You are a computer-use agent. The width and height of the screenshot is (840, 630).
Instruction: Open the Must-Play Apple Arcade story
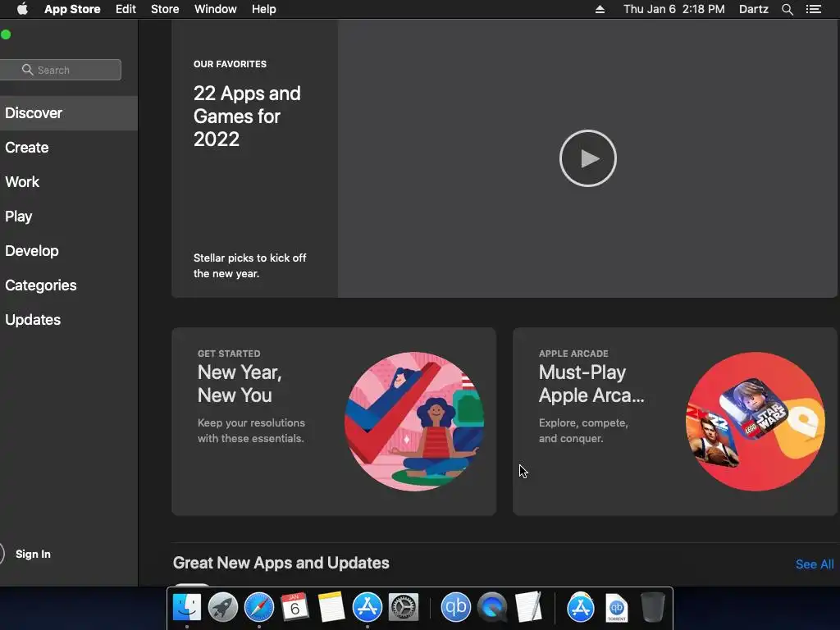click(x=674, y=422)
